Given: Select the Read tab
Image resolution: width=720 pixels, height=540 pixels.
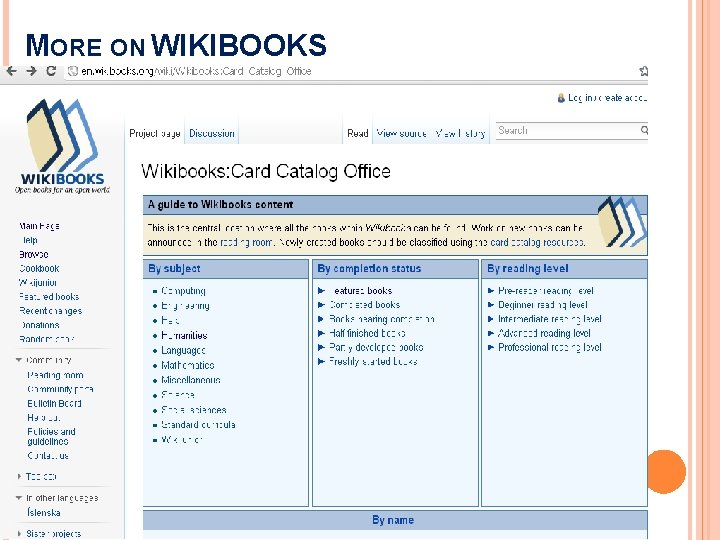Looking at the screenshot, I should pos(358,133).
